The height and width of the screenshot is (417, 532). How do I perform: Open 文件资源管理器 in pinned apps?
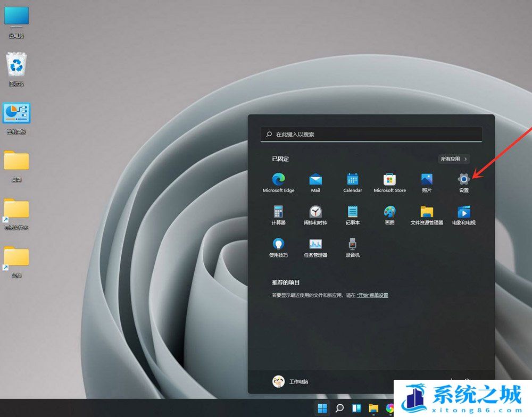[427, 215]
